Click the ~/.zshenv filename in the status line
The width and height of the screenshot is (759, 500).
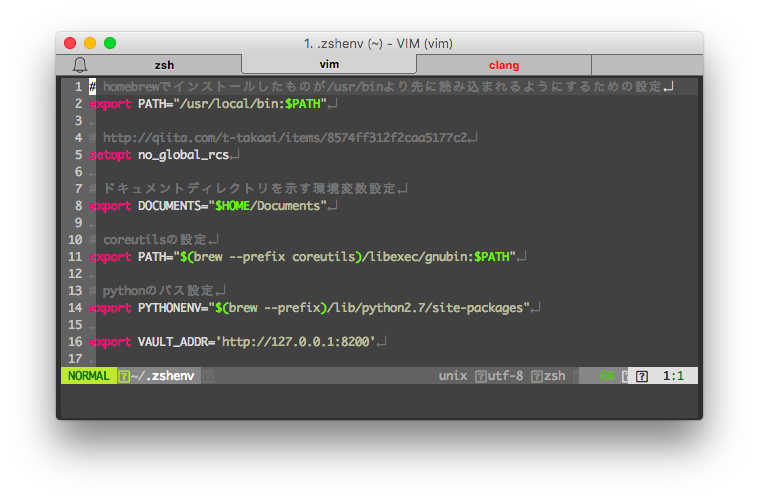pyautogui.click(x=163, y=376)
